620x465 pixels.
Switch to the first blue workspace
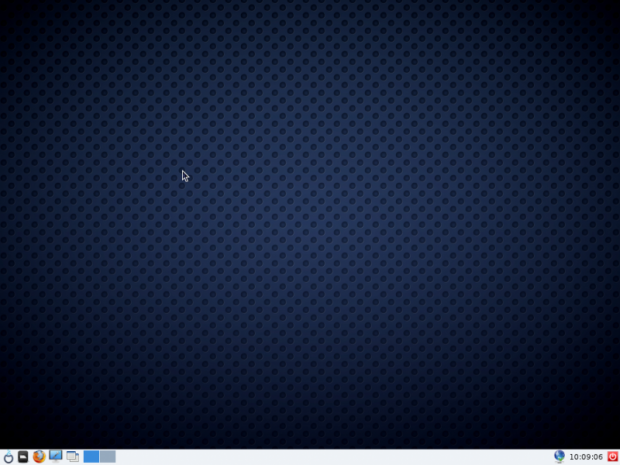91,457
